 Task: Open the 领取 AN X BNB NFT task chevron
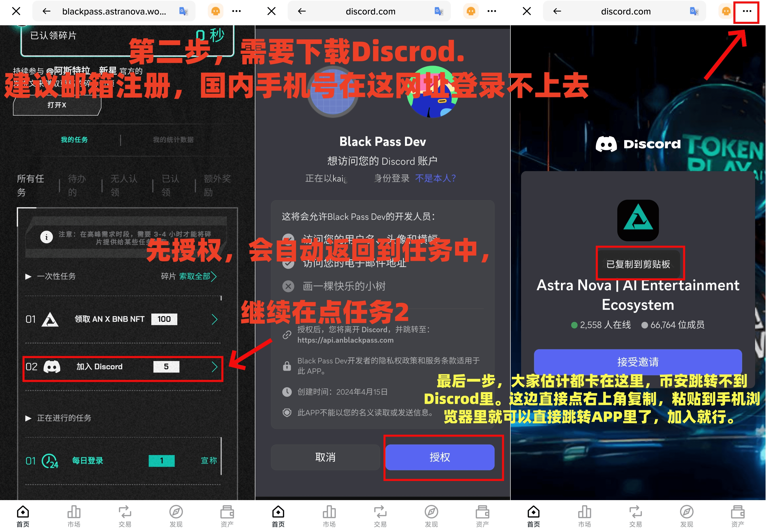[214, 319]
